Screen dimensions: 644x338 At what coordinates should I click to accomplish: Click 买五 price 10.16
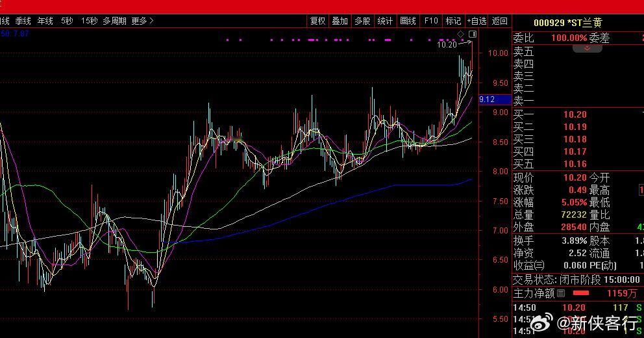575,164
